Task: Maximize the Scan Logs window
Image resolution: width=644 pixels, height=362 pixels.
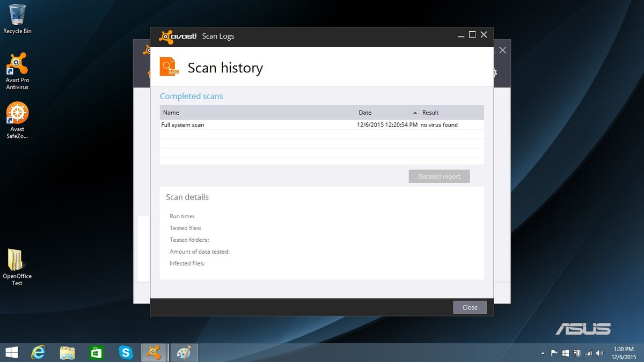Action: pyautogui.click(x=472, y=35)
